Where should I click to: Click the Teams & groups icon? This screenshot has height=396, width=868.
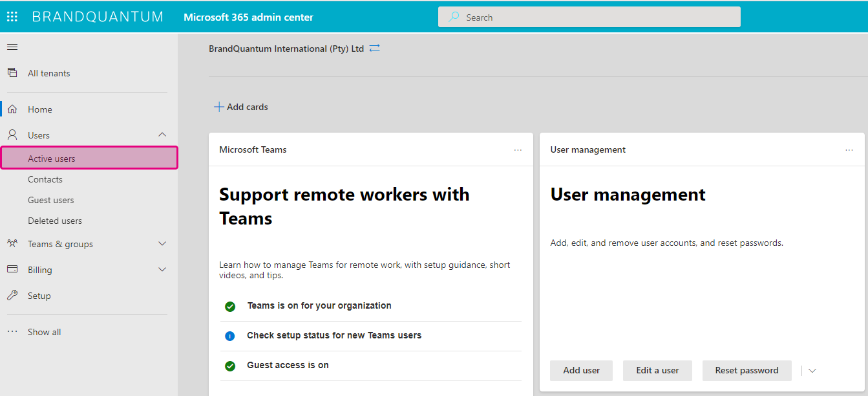[12, 244]
